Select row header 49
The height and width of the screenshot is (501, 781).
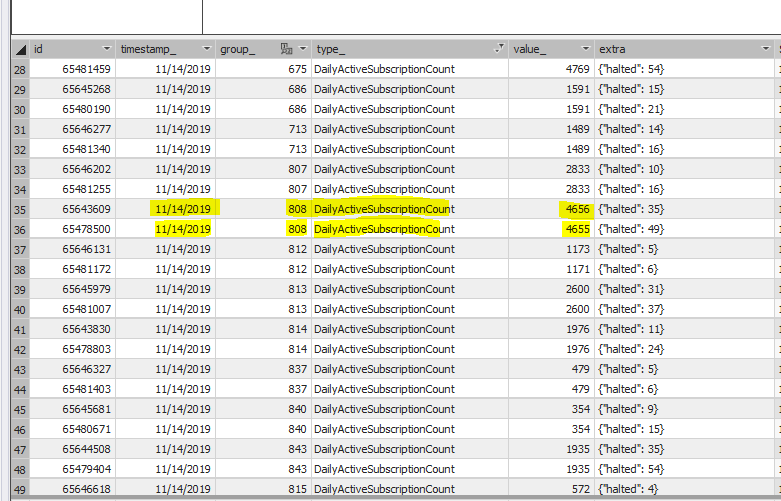tap(20, 489)
